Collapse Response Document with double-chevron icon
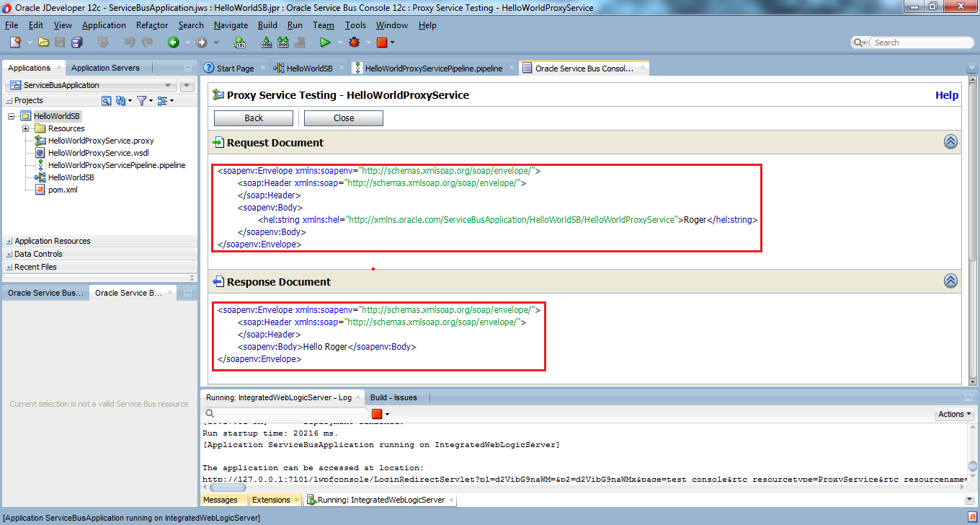Screen dimensions: 980x525 point(950,281)
